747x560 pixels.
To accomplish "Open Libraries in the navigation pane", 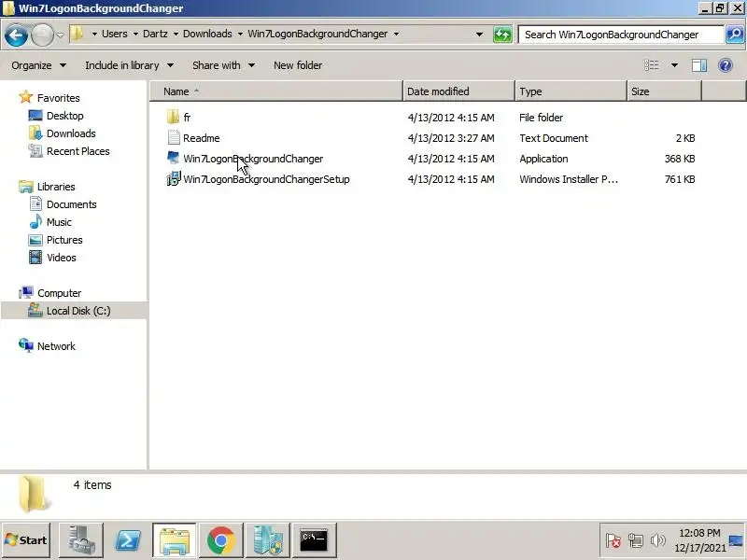I will 56,186.
